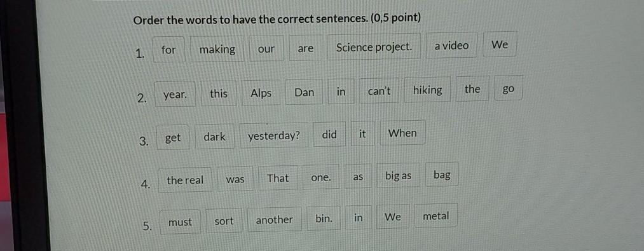This screenshot has width=644, height=251.
Task: Choose the 'our' tile in row 1
Action: 266,49
